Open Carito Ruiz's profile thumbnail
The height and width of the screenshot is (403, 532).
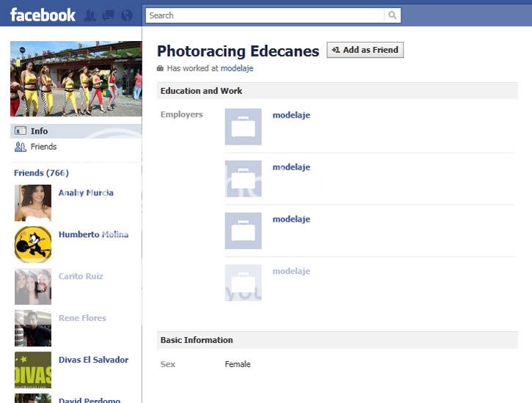pos(33,286)
